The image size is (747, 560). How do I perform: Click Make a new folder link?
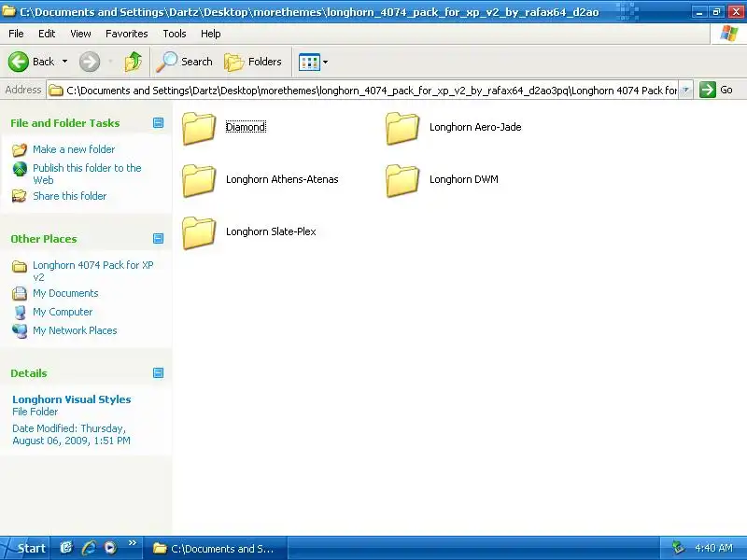pos(74,149)
